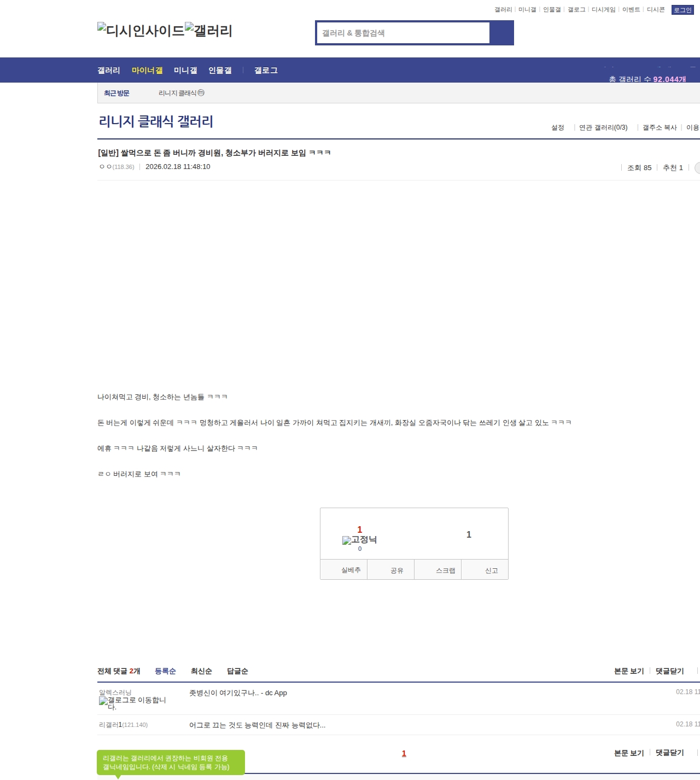Click 전체 댓글 2개 label
This screenshot has height=780, width=700.
(x=119, y=671)
